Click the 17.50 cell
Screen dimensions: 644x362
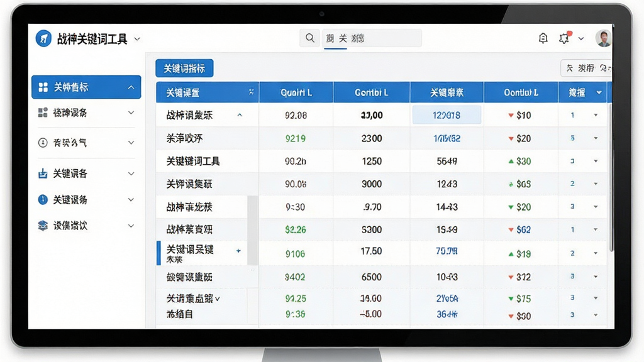point(371,251)
